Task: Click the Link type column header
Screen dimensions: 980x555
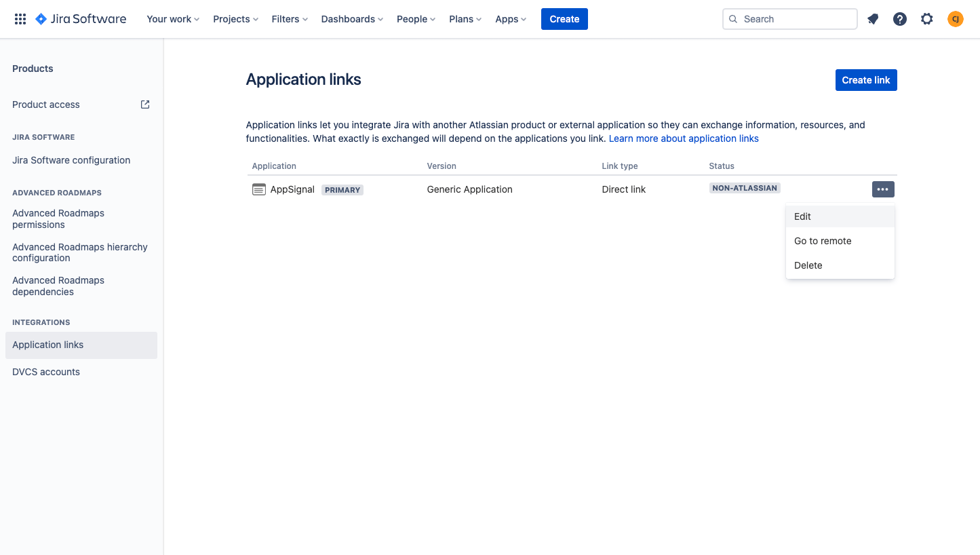Action: pos(620,166)
